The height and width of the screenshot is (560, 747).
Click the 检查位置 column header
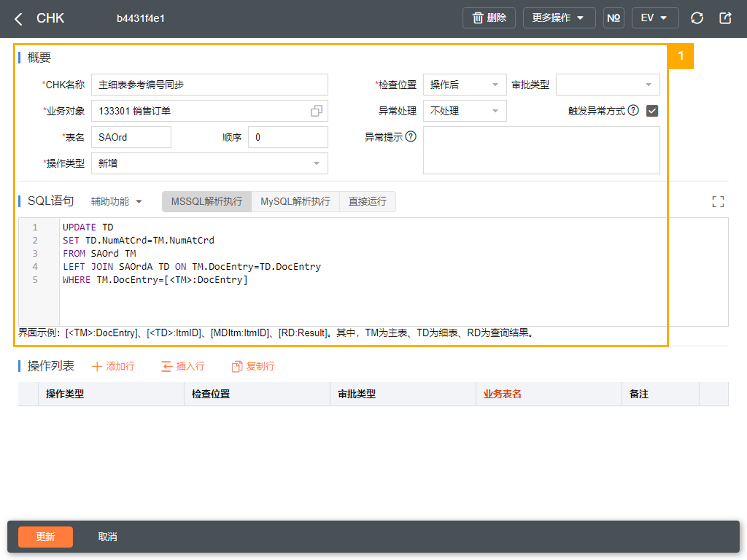click(257, 394)
